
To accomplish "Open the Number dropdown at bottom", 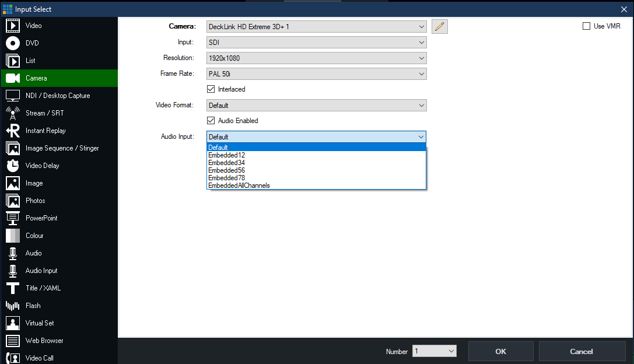I will [434, 351].
